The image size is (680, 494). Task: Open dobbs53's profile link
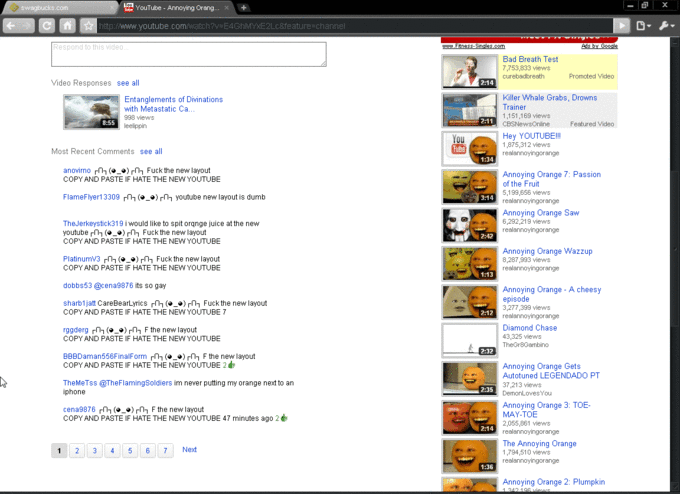(x=77, y=285)
